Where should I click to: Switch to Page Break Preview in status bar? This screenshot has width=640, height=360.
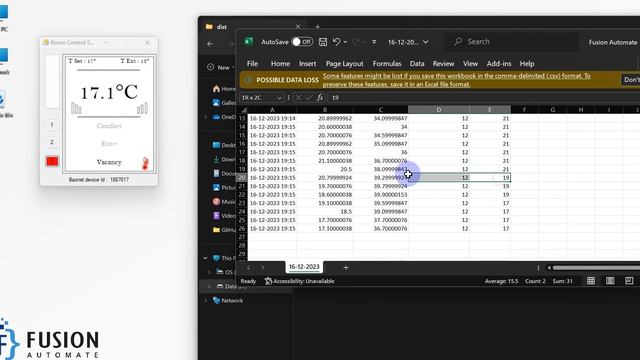pos(629,281)
